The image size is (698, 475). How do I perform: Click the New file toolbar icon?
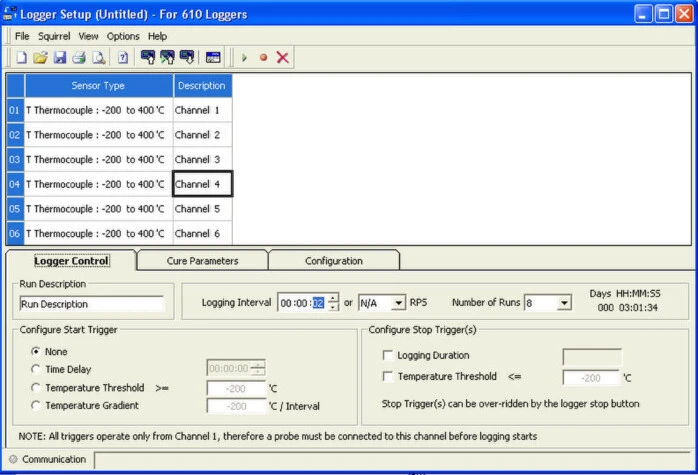tap(21, 58)
